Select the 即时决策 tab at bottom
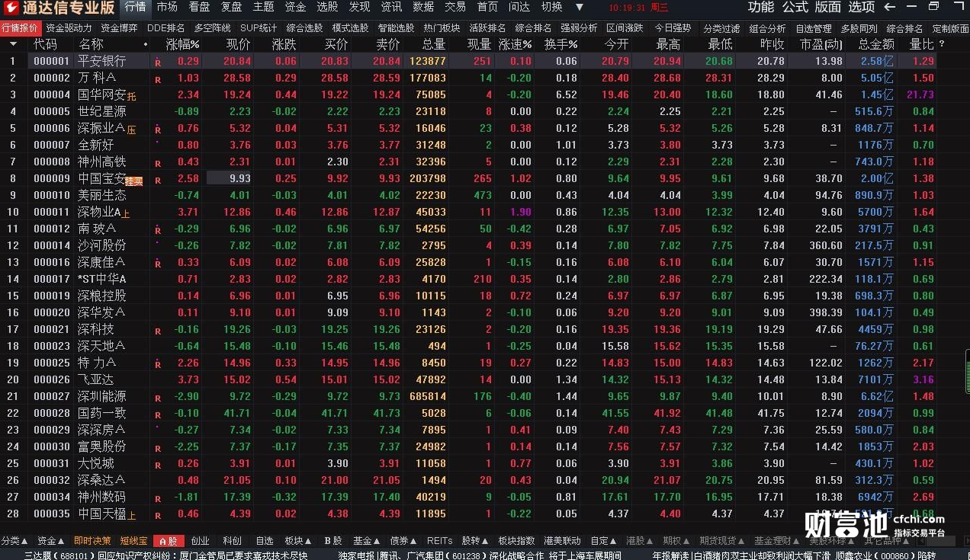Screen dimensions: 970x560 (x=92, y=541)
